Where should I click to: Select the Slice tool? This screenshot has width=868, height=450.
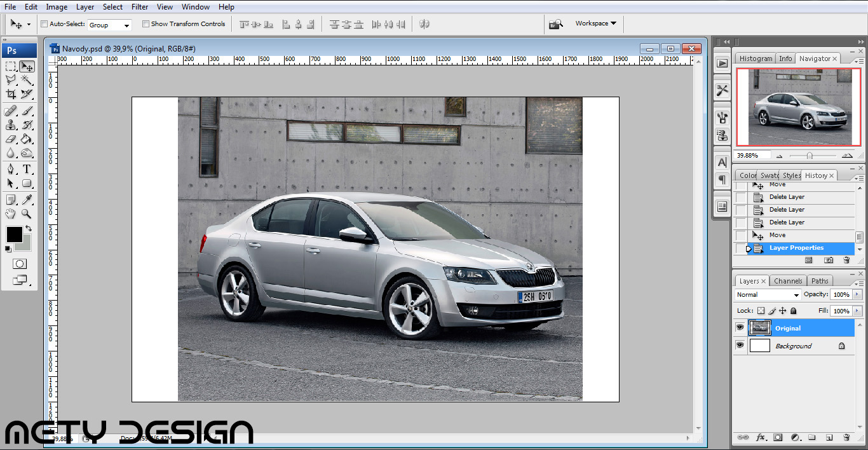point(27,94)
